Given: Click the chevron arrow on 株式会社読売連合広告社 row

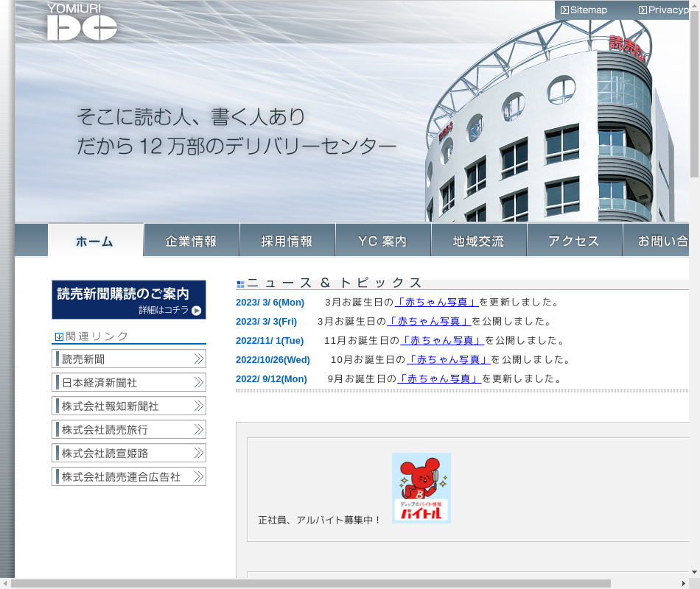Looking at the screenshot, I should tap(199, 476).
